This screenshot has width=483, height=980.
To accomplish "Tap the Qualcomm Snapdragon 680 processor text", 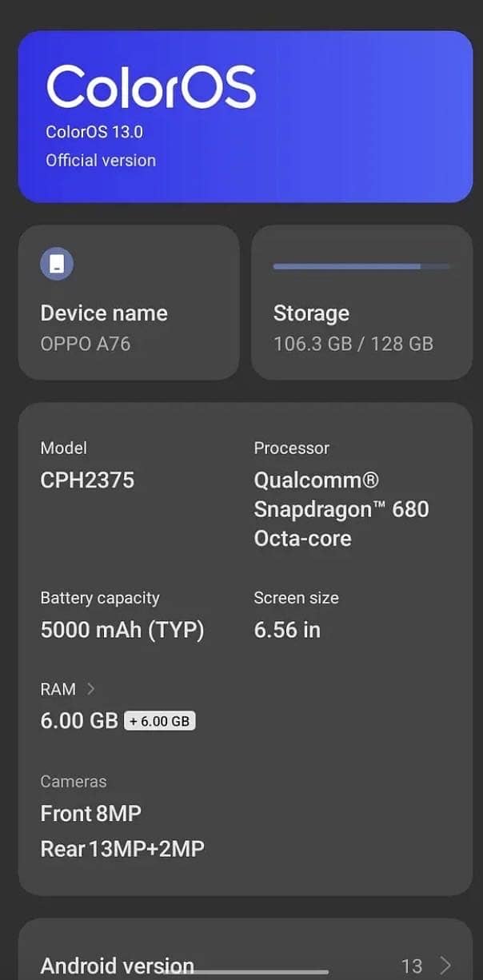I will click(341, 509).
